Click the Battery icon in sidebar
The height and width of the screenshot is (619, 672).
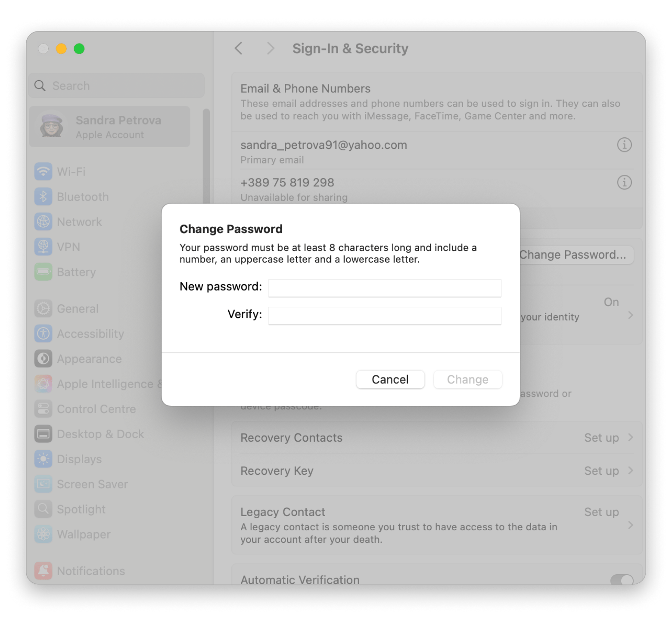(x=43, y=272)
